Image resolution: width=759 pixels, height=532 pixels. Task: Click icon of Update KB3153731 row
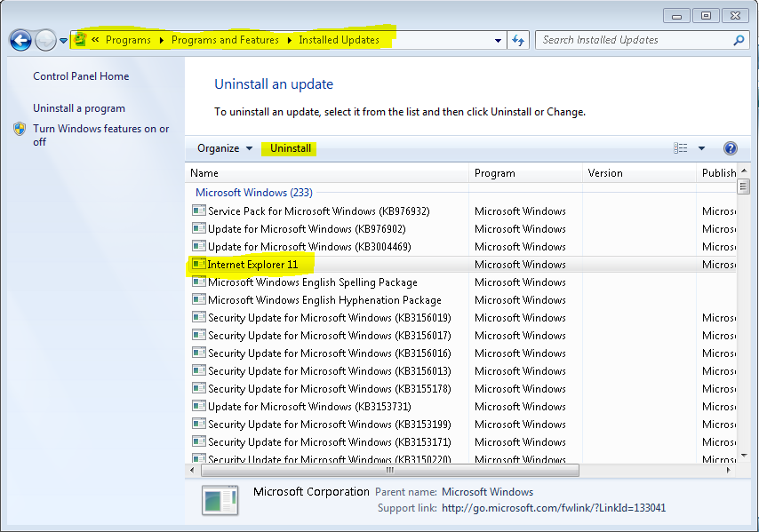[x=198, y=406]
